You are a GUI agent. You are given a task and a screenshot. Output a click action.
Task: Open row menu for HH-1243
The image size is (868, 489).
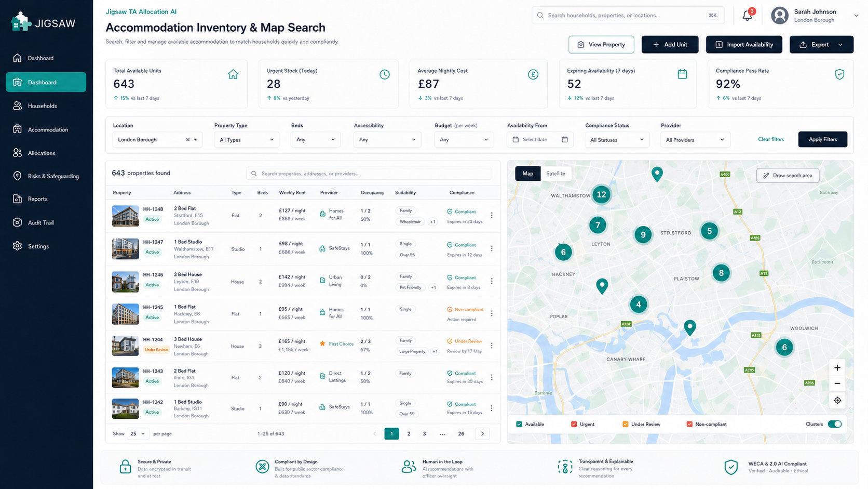click(x=492, y=377)
